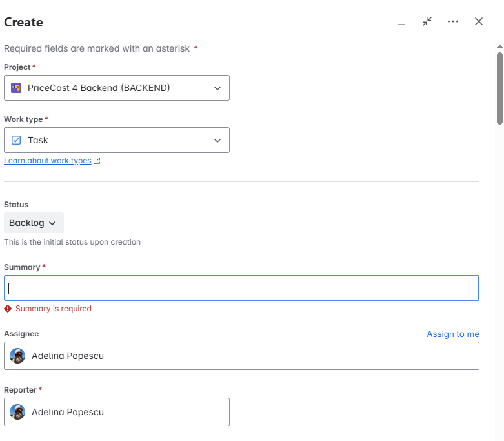The height and width of the screenshot is (441, 504).
Task: Click the red Summary is required error icon
Action: (8, 309)
